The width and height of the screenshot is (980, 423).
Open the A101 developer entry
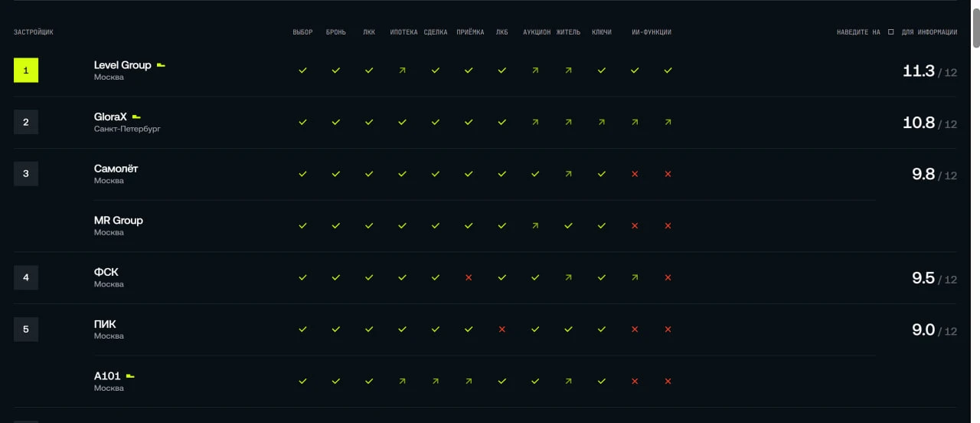107,376
